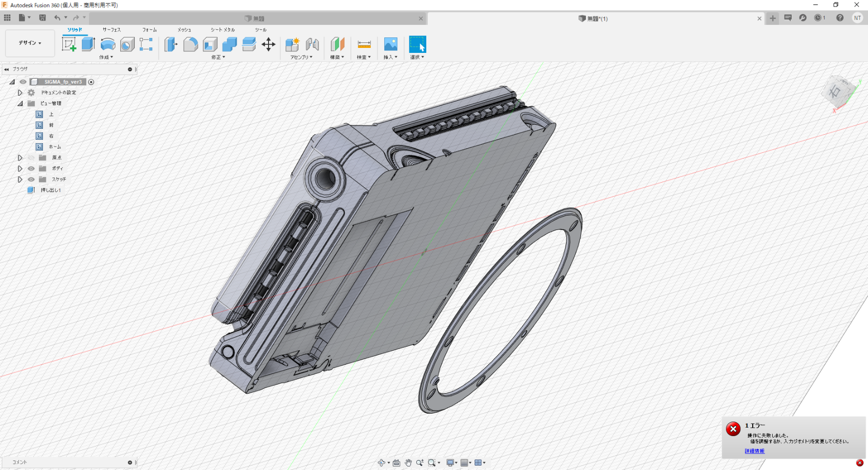
Task: Open the data panel grid icon
Action: pos(7,18)
